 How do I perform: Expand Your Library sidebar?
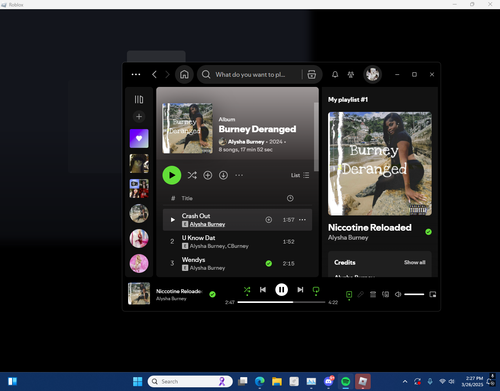(x=139, y=99)
